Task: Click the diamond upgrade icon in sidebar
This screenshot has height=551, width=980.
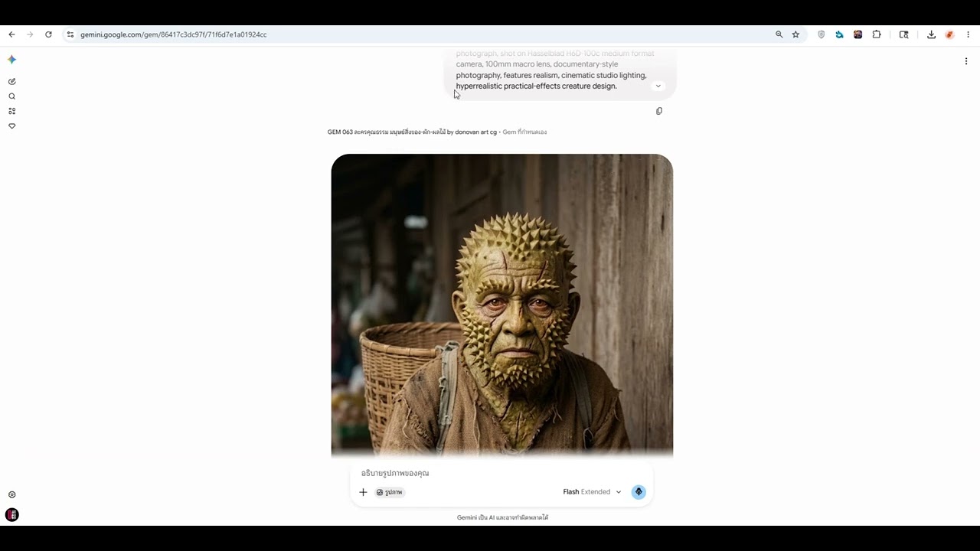Action: [x=11, y=126]
